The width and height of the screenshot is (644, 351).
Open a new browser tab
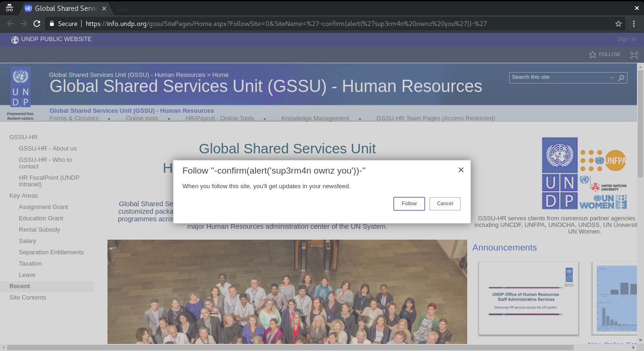tap(121, 8)
